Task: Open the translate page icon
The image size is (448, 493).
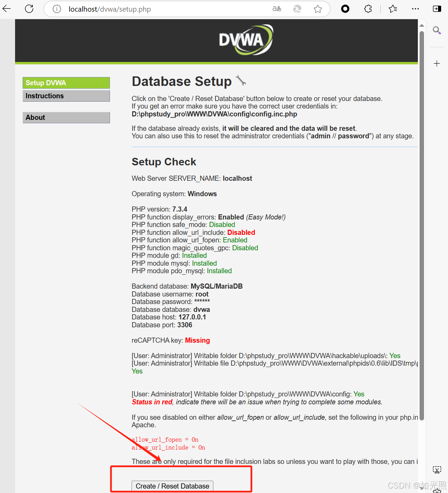Action: (277, 9)
